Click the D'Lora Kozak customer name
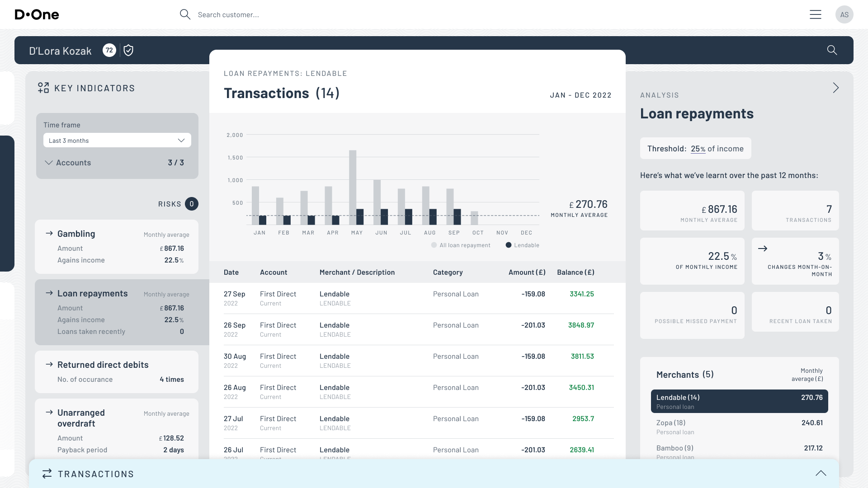This screenshot has height=488, width=868. pyautogui.click(x=60, y=51)
